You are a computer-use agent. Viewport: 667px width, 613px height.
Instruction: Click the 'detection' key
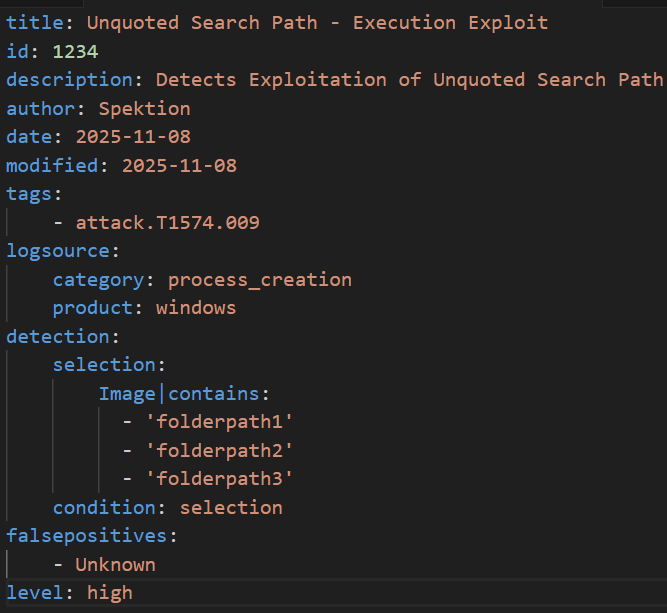click(x=57, y=337)
